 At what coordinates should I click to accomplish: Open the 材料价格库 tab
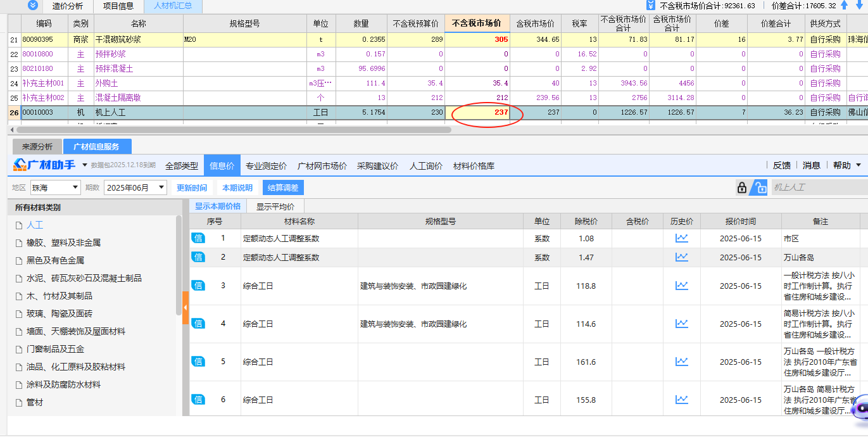point(474,166)
